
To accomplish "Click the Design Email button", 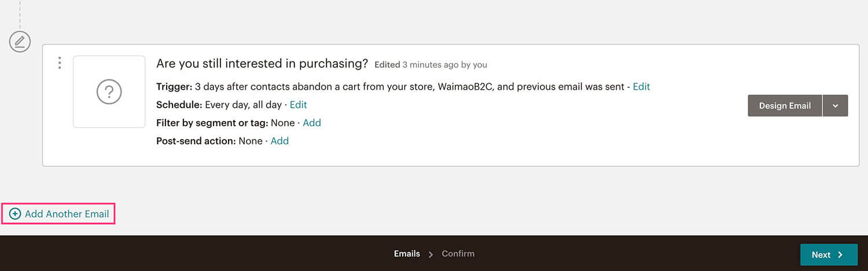I will click(x=785, y=106).
